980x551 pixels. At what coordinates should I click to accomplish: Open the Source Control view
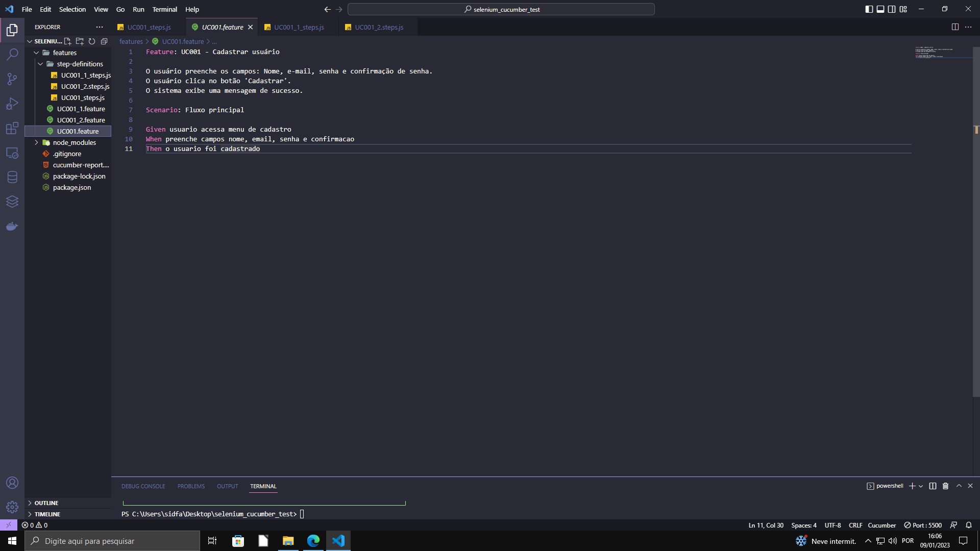[12, 79]
